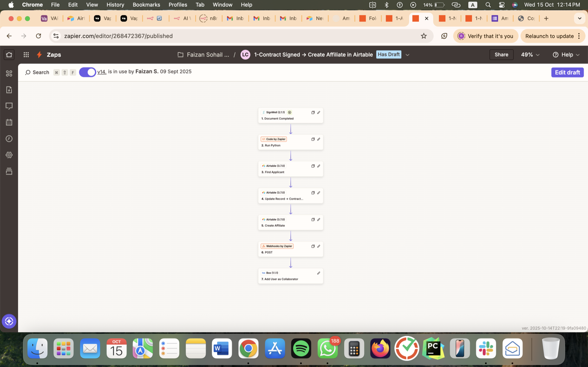Click the LC avatar beside Zap title
The image size is (588, 367).
(245, 55)
